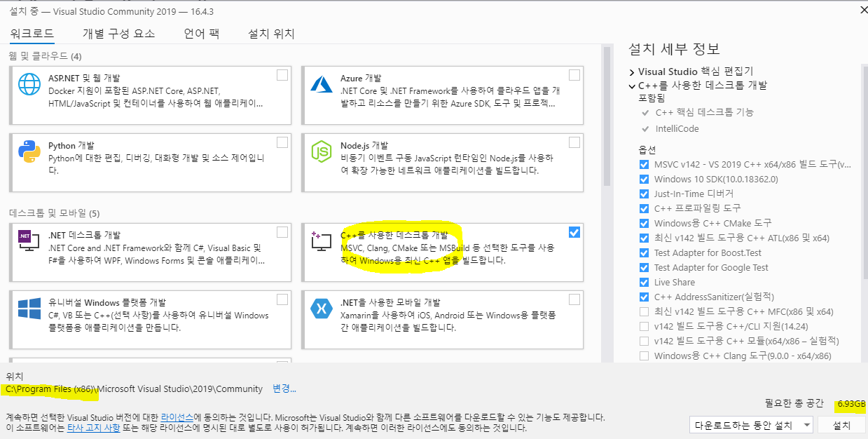Collapse the C++를 사용한 데스크톱 개발 details section

tap(632, 86)
